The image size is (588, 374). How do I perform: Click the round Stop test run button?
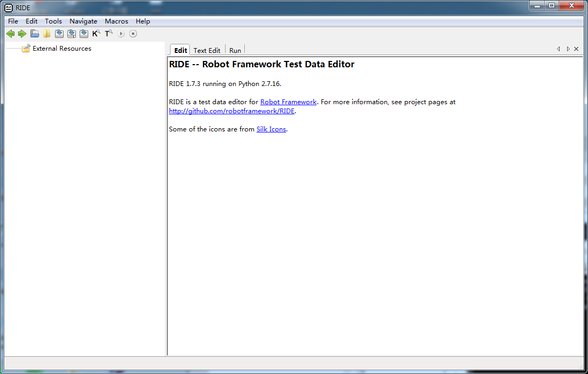pyautogui.click(x=133, y=34)
